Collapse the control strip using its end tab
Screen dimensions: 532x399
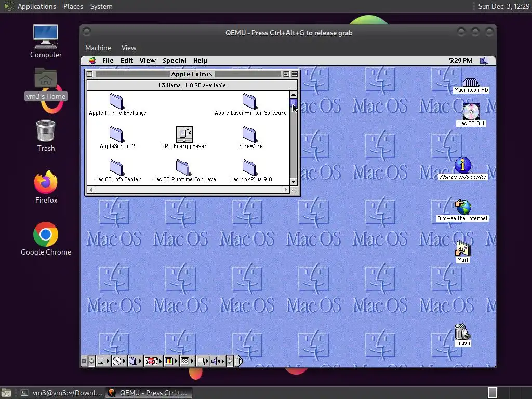pyautogui.click(x=239, y=361)
